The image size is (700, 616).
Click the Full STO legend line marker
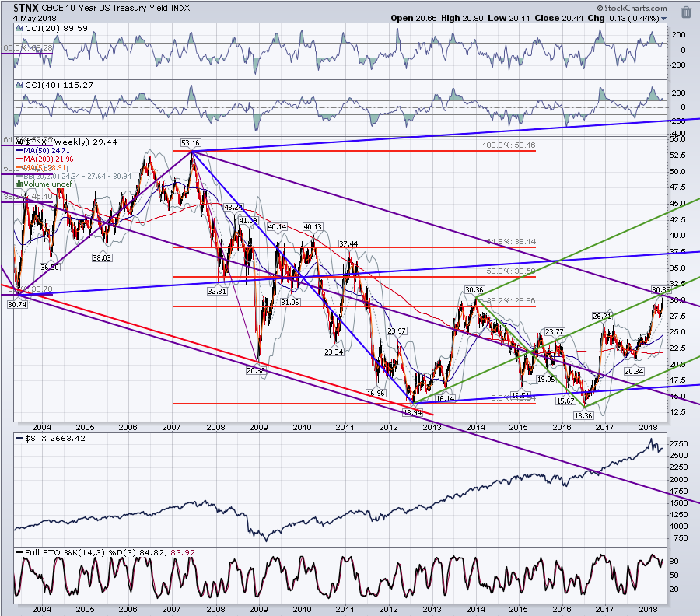(19, 553)
